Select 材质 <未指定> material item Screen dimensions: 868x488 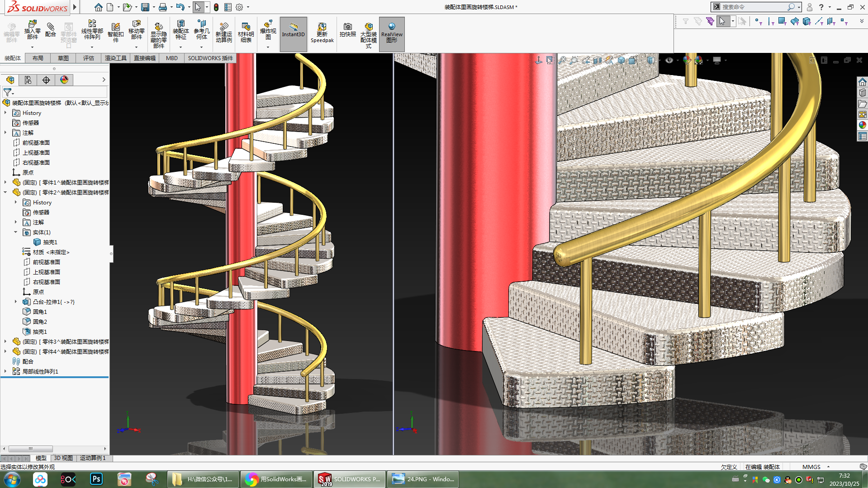51,252
